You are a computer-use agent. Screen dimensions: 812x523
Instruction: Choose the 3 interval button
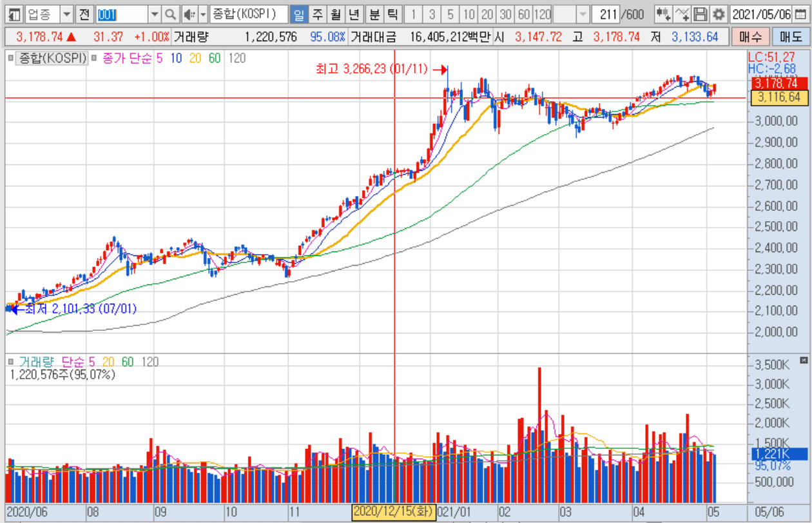pyautogui.click(x=432, y=14)
